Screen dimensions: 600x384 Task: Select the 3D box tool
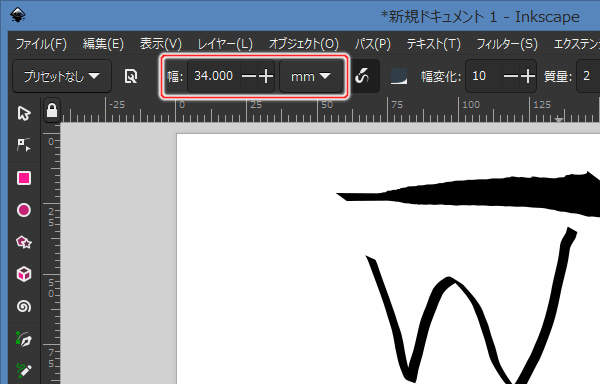(24, 274)
